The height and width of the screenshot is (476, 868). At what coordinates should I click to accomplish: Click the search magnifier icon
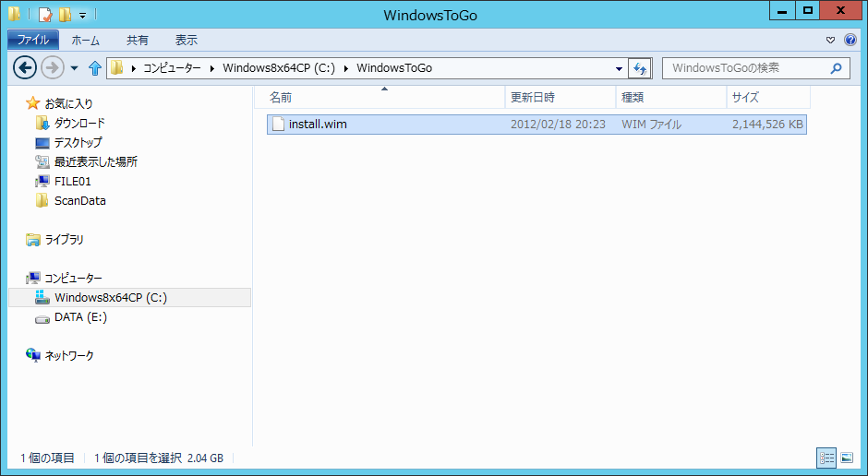pyautogui.click(x=837, y=68)
